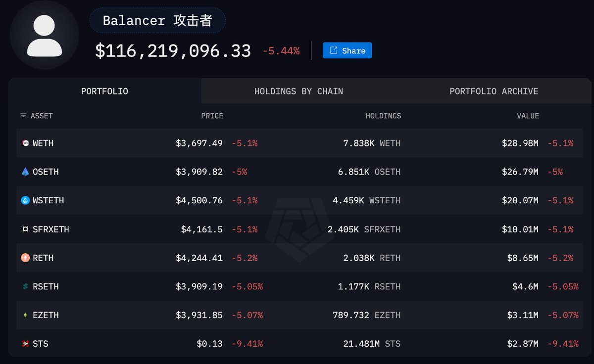The height and width of the screenshot is (364, 594).
Task: Open the asset filter sort icon
Action: (23, 116)
